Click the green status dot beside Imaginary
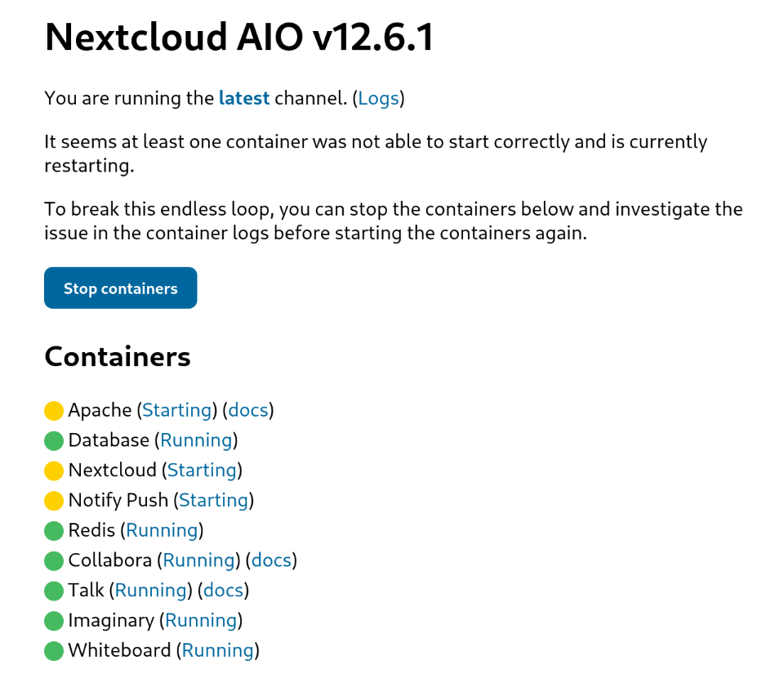 [x=54, y=621]
